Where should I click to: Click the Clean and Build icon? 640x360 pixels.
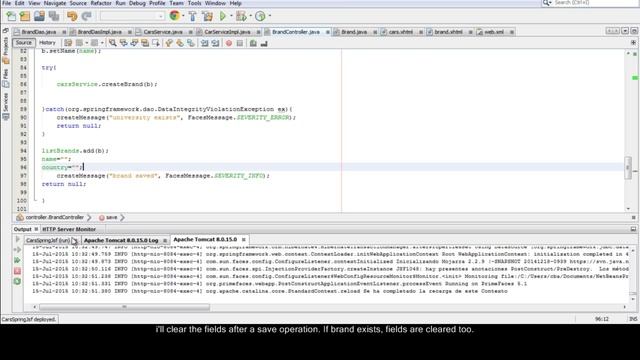tap(207, 16)
